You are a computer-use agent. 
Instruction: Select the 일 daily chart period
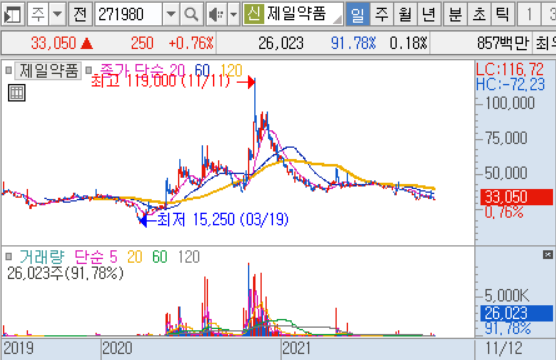coord(357,14)
